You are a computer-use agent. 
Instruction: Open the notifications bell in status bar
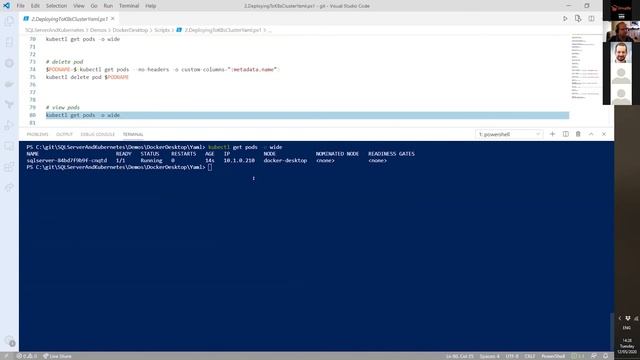(606, 356)
